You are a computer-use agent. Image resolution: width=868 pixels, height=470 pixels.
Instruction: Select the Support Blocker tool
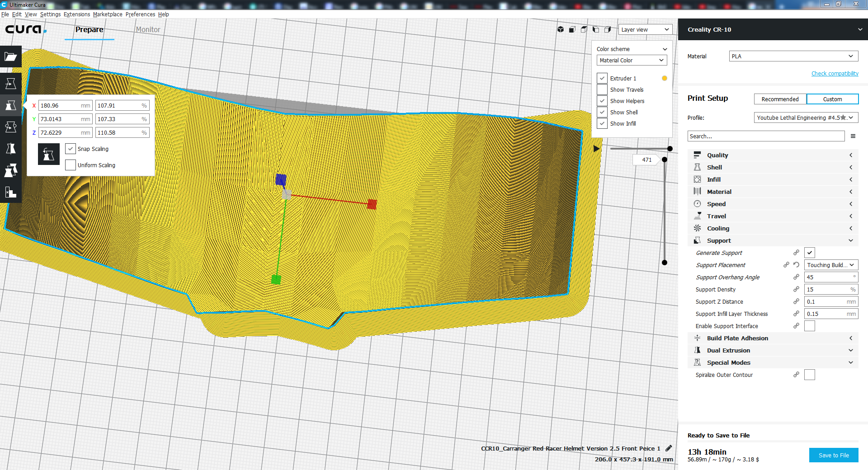11,192
